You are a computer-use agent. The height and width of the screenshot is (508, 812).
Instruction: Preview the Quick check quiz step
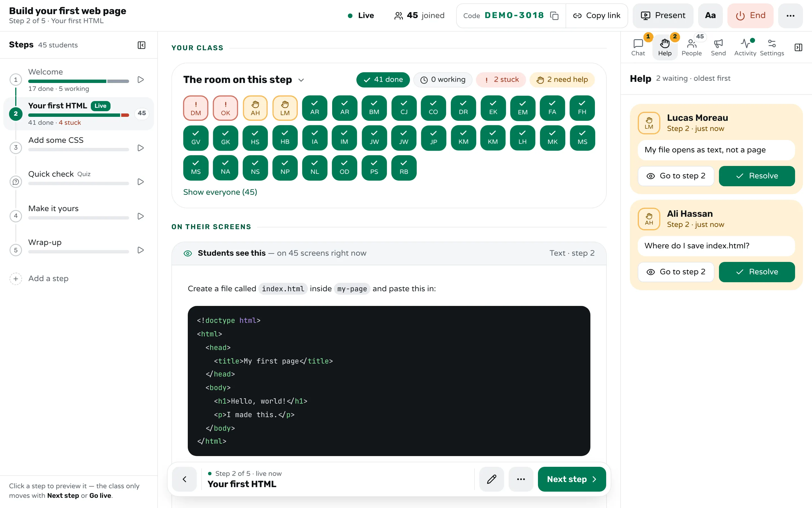coord(141,182)
